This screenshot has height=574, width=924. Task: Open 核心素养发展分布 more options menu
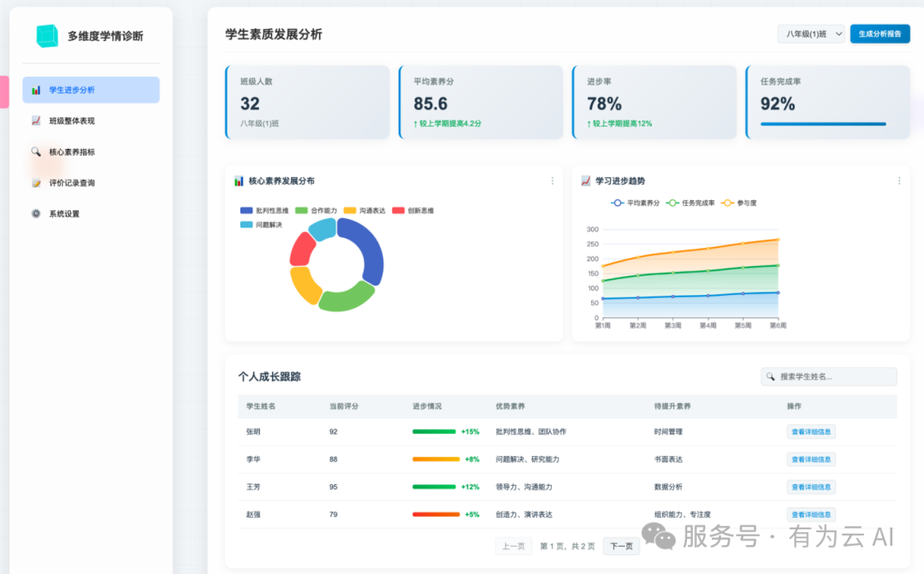coord(552,180)
